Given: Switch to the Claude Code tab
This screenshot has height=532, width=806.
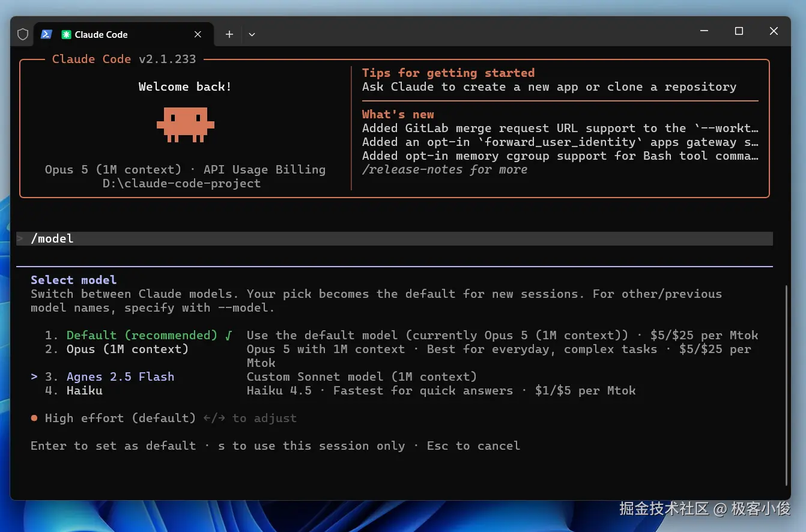Looking at the screenshot, I should [x=124, y=34].
